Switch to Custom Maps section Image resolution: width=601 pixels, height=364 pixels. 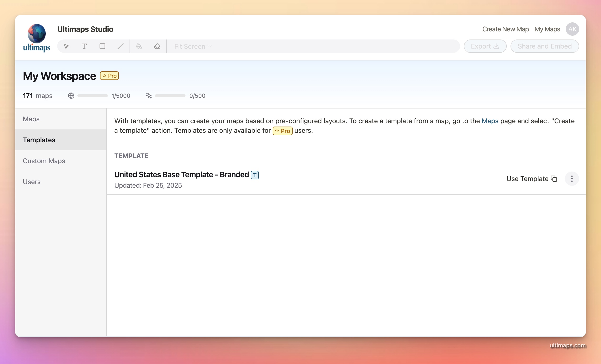click(x=44, y=161)
